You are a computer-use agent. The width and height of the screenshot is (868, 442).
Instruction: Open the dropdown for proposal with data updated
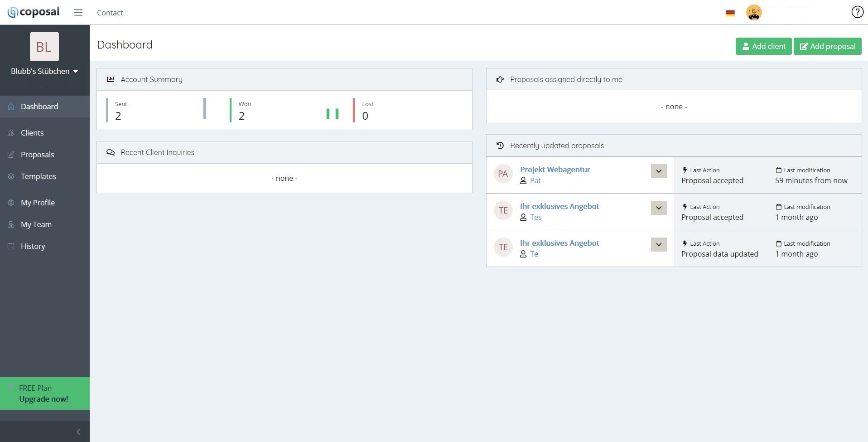[x=659, y=245]
